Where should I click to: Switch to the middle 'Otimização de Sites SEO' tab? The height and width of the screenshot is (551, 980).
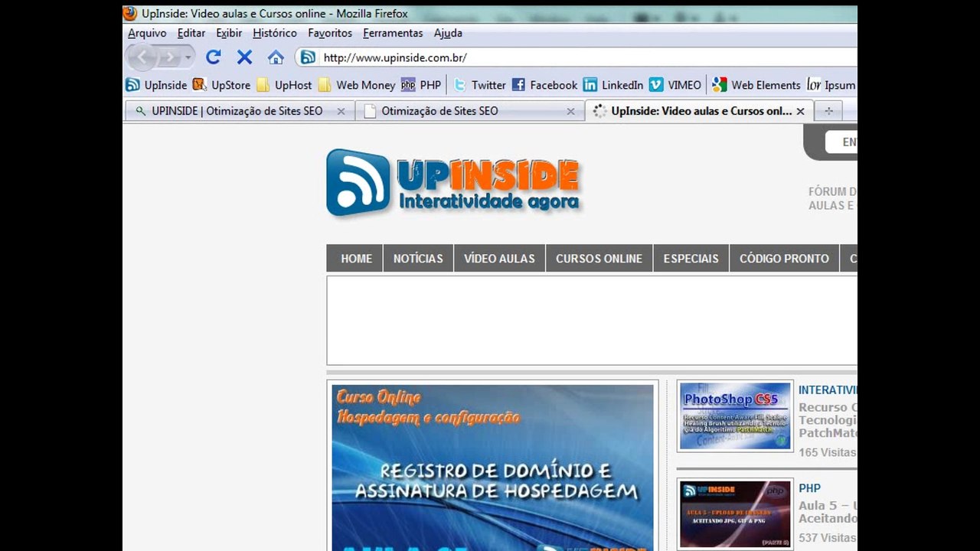[469, 111]
